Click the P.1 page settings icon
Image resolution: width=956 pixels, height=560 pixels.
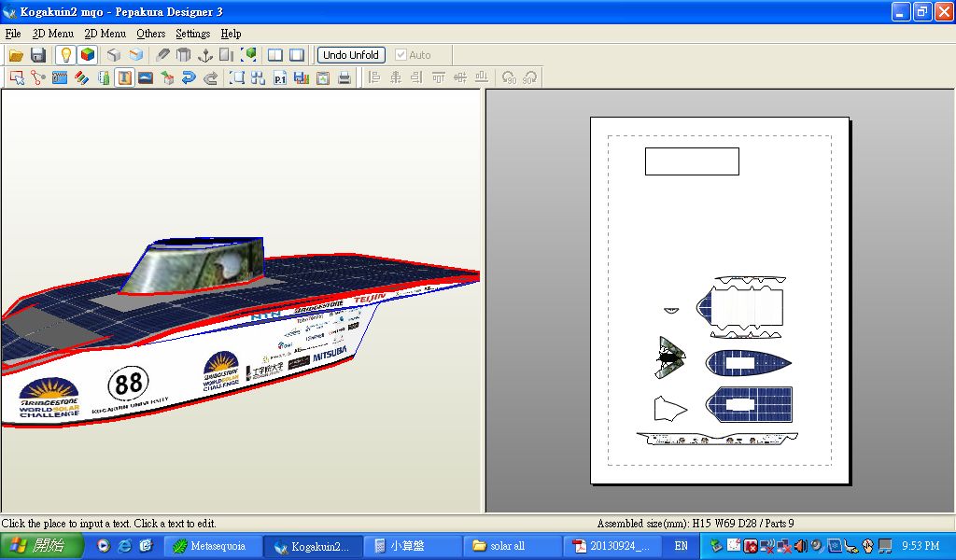click(x=280, y=78)
